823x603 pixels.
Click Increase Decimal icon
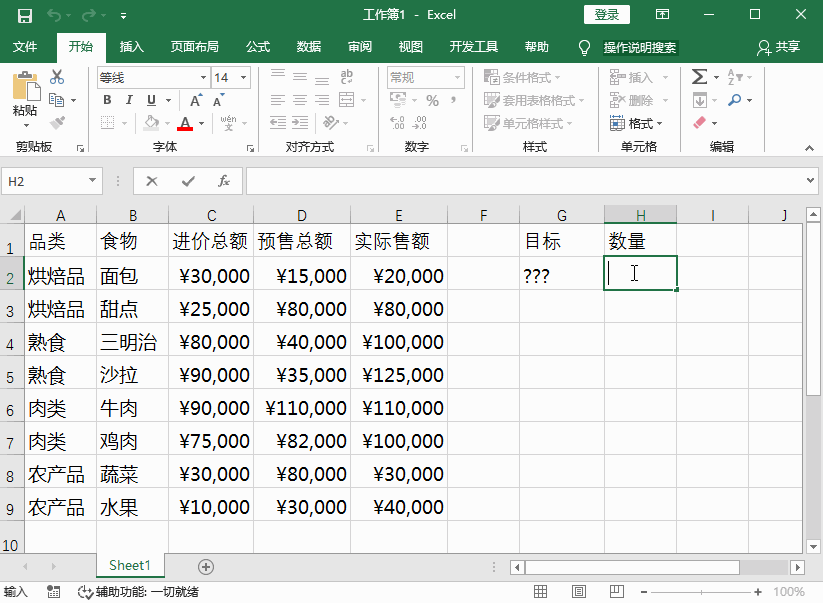[397, 123]
